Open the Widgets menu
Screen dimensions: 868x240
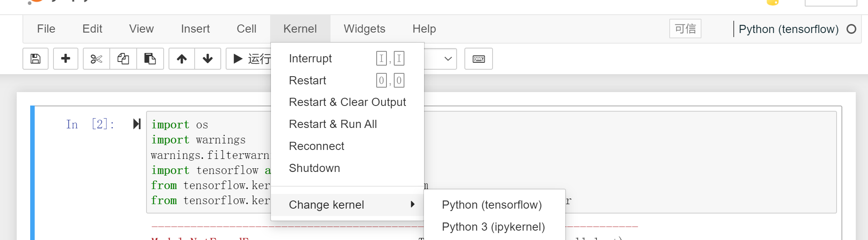tap(364, 29)
